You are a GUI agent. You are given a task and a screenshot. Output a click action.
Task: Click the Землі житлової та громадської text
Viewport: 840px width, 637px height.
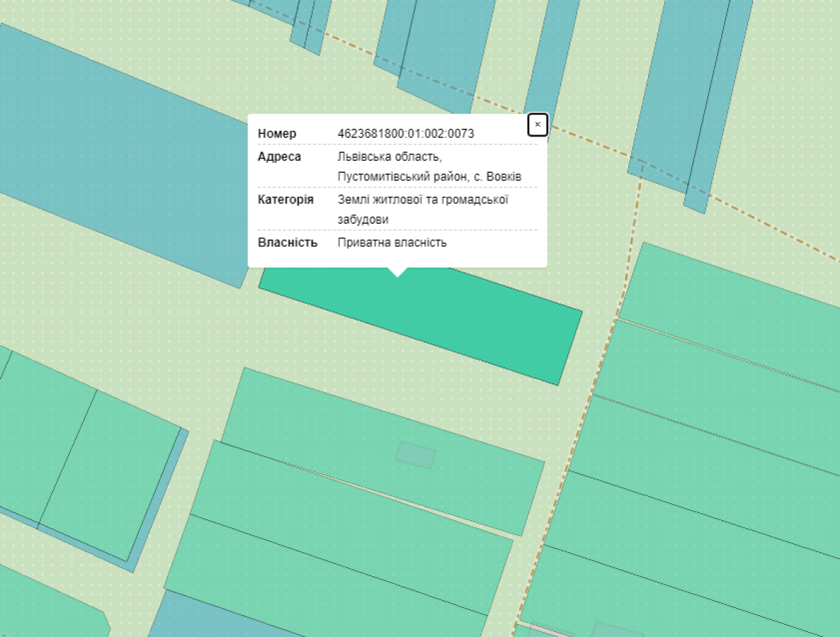pos(423,200)
